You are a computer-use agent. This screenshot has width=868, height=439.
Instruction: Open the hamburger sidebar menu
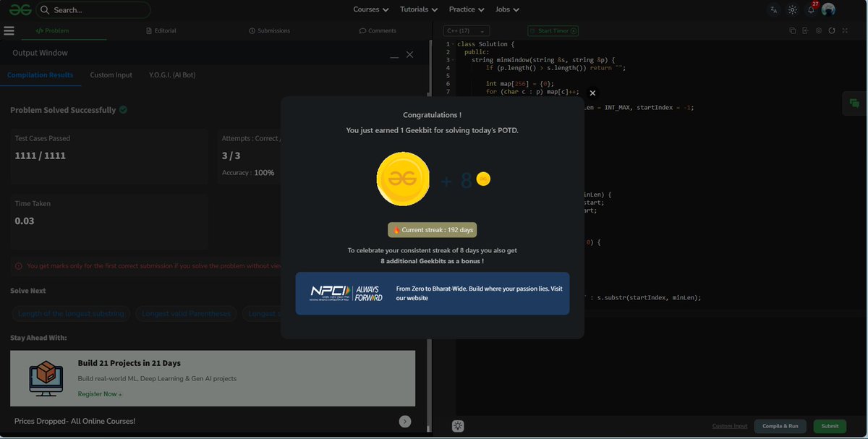tap(9, 31)
